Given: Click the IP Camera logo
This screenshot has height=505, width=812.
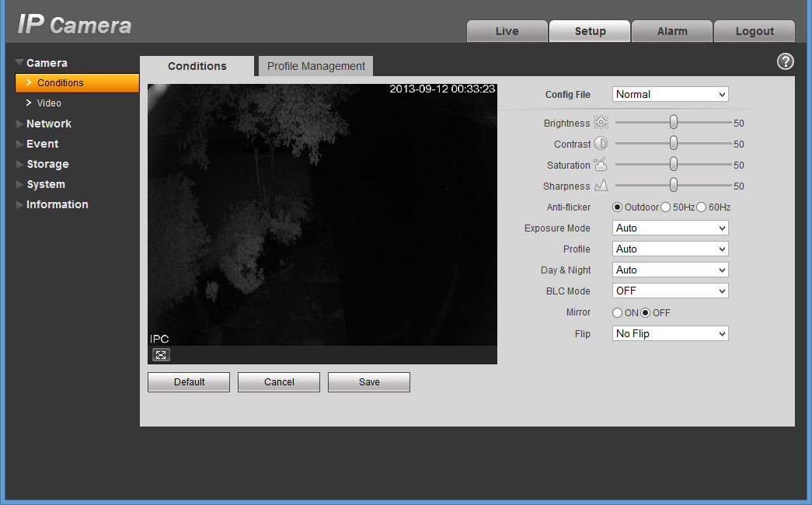Looking at the screenshot, I should pos(75,24).
